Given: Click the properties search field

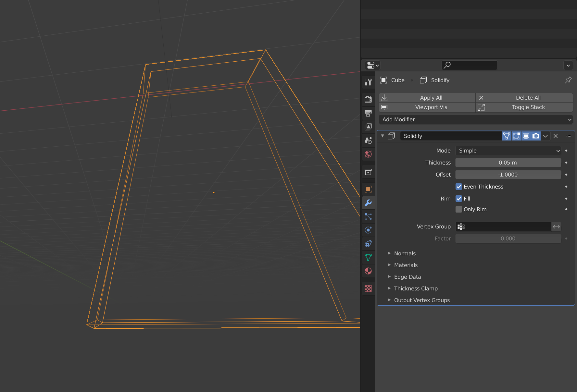Looking at the screenshot, I should [x=469, y=65].
